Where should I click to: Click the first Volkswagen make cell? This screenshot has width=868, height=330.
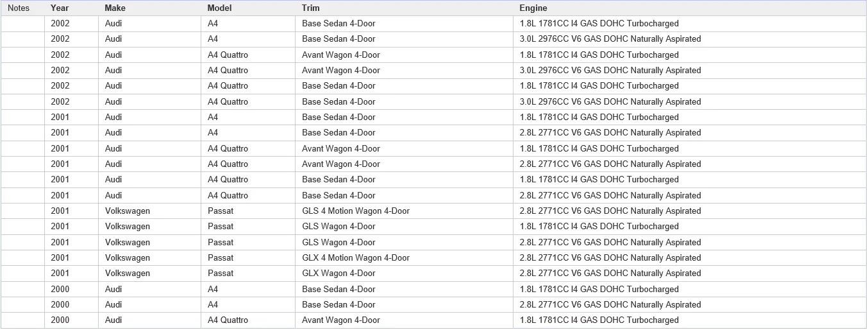click(x=149, y=211)
